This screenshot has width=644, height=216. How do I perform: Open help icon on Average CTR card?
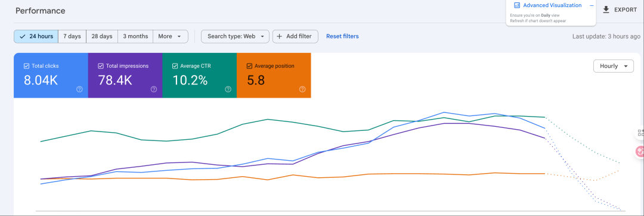(228, 89)
